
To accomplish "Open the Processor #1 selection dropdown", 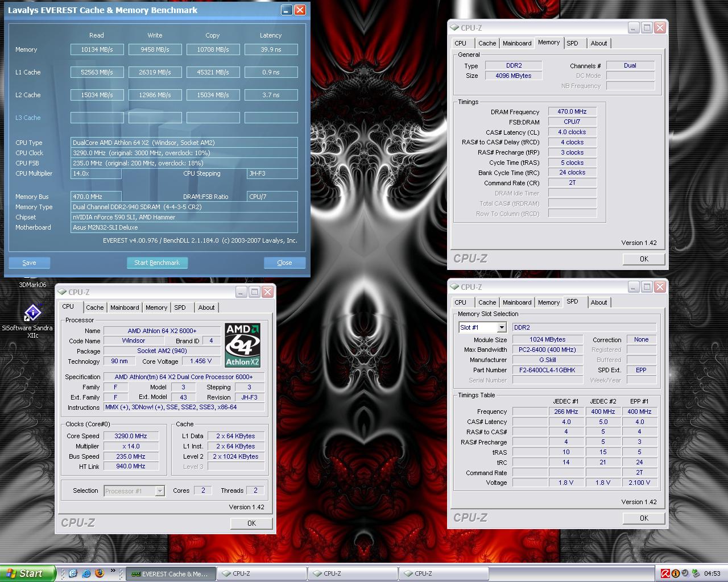I will pyautogui.click(x=160, y=491).
